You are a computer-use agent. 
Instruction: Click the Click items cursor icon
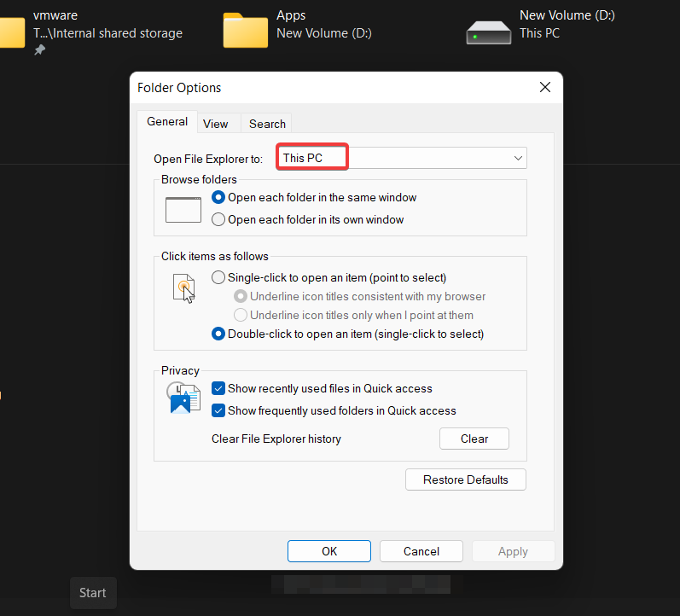183,288
